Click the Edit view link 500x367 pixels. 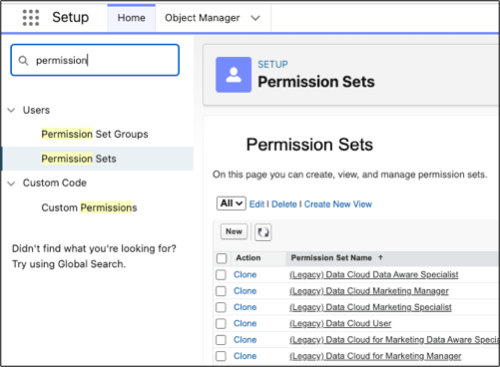click(x=257, y=204)
